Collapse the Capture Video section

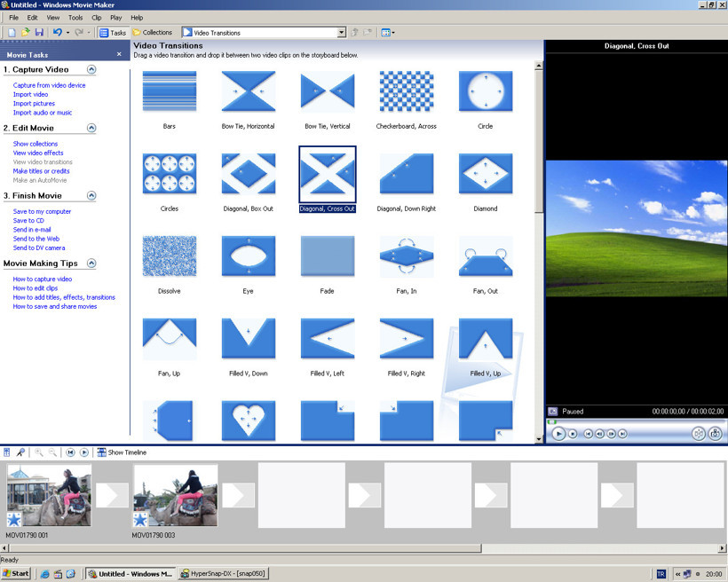(x=91, y=69)
